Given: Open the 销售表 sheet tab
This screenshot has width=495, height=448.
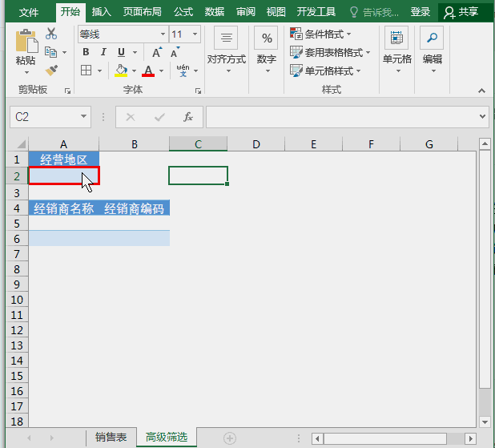Looking at the screenshot, I should click(x=111, y=438).
